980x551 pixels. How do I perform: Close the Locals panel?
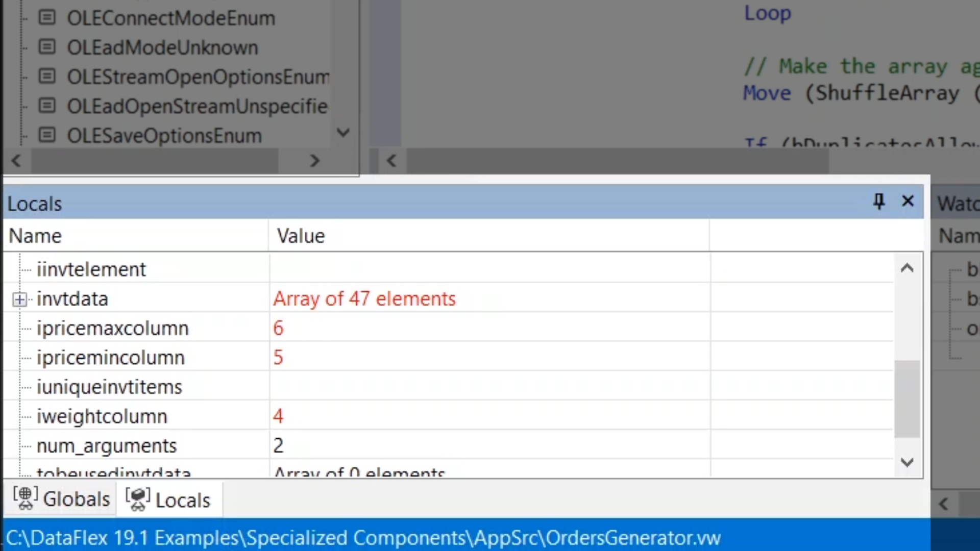[908, 201]
